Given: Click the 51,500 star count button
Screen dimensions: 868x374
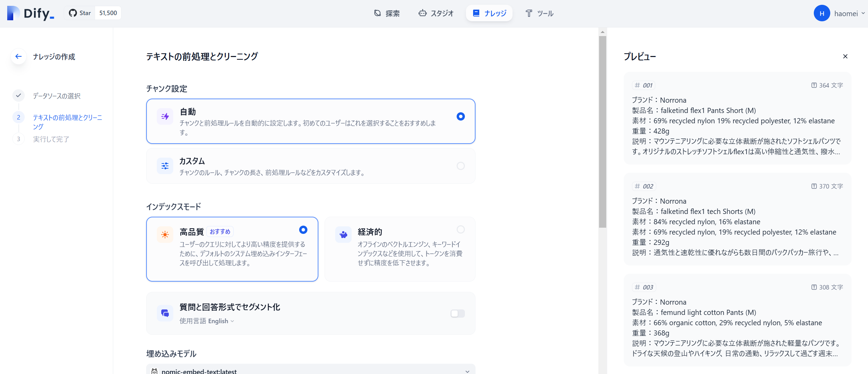Looking at the screenshot, I should (108, 13).
